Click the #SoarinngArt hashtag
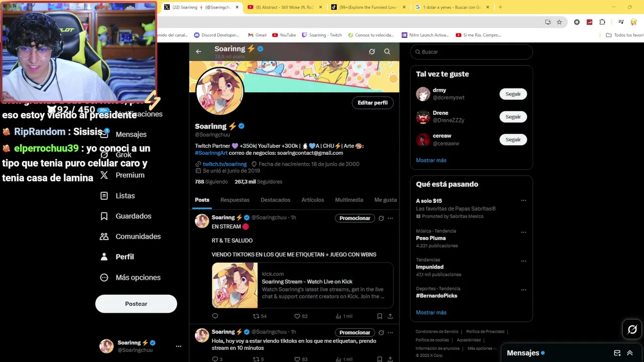 (211, 153)
